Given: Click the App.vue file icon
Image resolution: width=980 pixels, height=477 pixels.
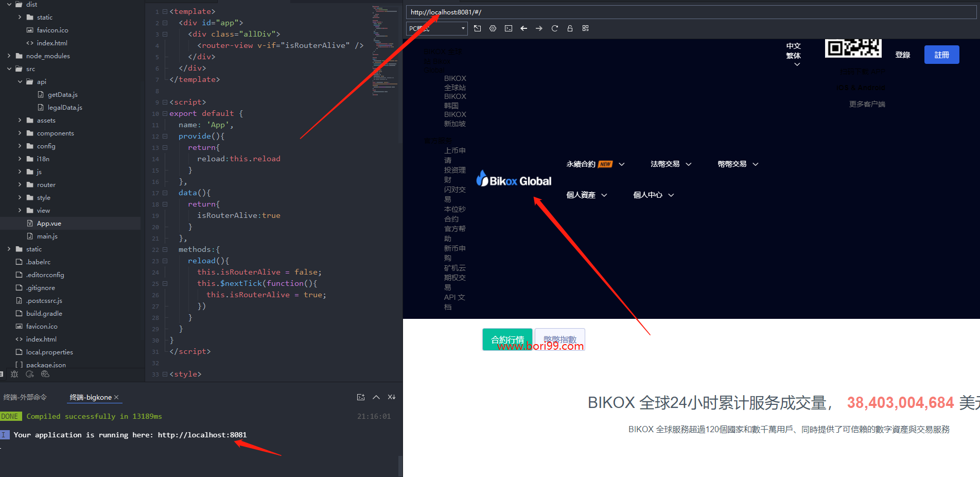Looking at the screenshot, I should (30, 224).
